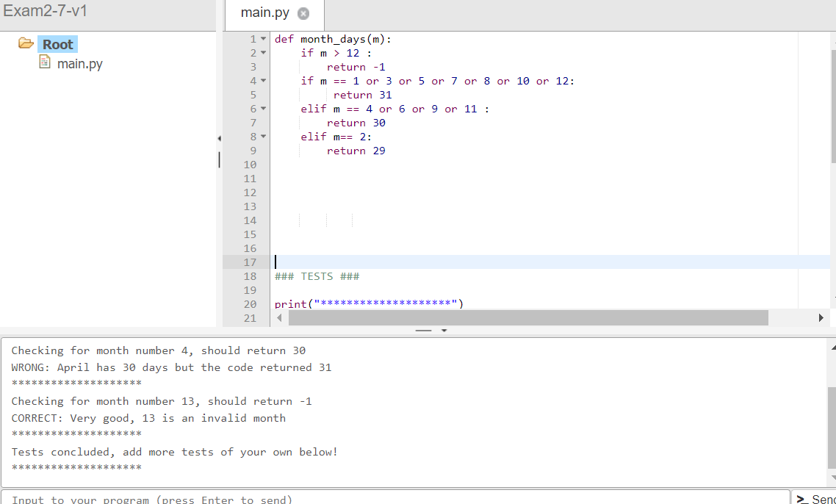This screenshot has height=504, width=836.
Task: Click the 'elif m== 2:' code line
Action: (336, 137)
